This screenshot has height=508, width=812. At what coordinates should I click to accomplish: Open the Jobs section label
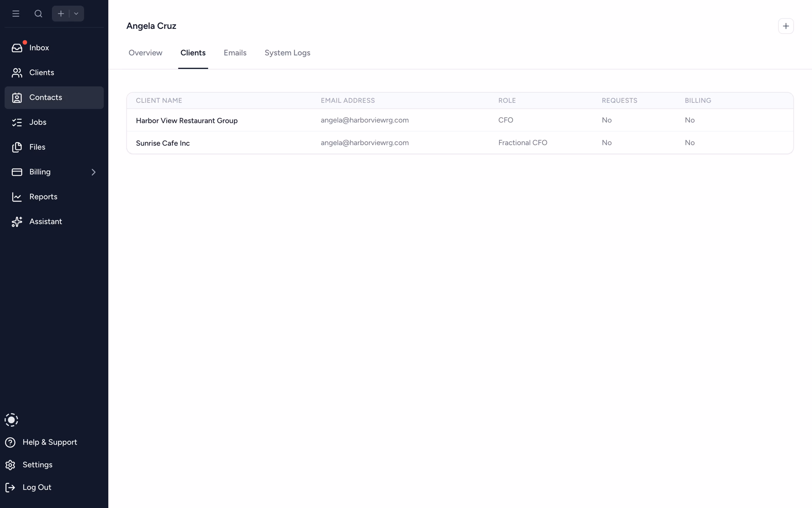[x=38, y=122]
